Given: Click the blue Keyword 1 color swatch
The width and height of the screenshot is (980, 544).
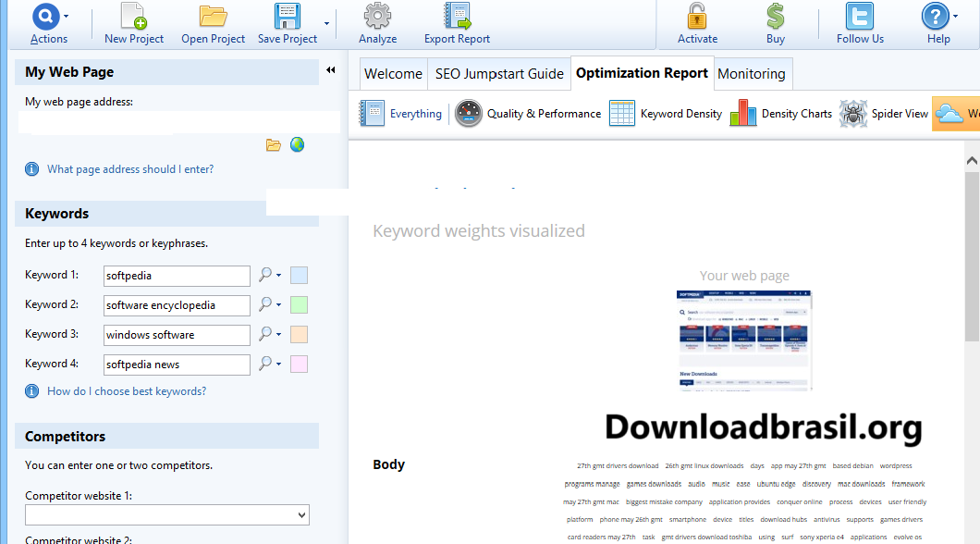Looking at the screenshot, I should click(299, 275).
